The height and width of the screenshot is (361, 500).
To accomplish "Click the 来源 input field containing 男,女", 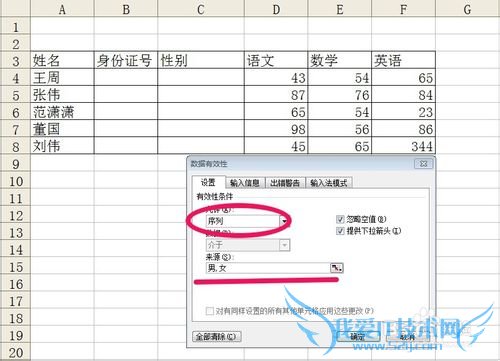I will pyautogui.click(x=268, y=268).
